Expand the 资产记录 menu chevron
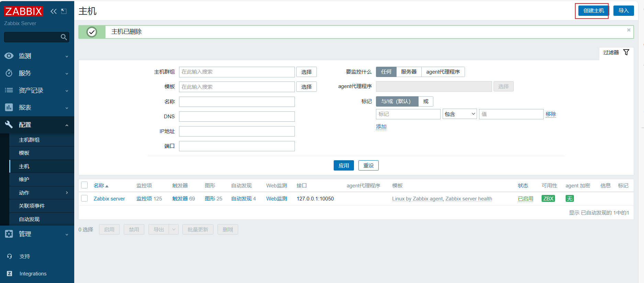The image size is (644, 283). click(x=67, y=91)
